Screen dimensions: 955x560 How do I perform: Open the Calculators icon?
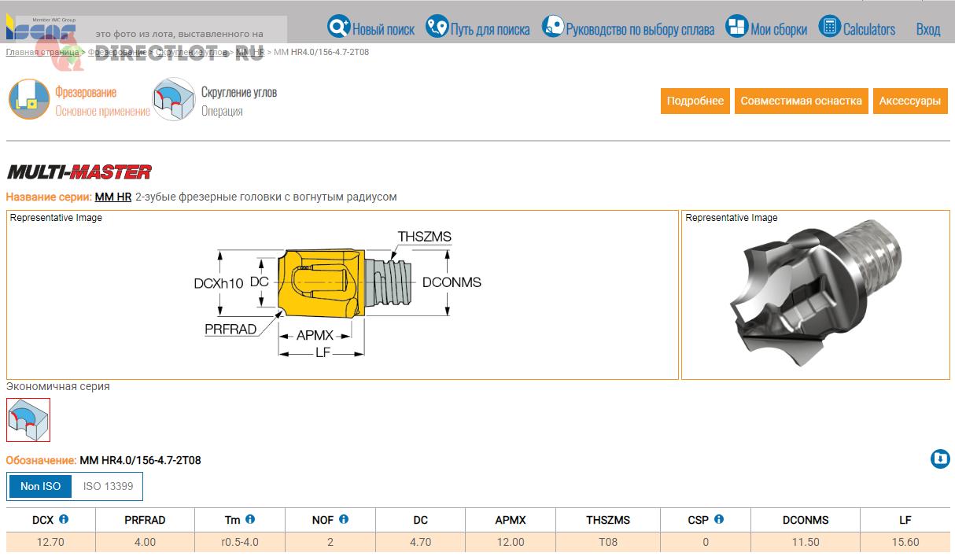[830, 27]
